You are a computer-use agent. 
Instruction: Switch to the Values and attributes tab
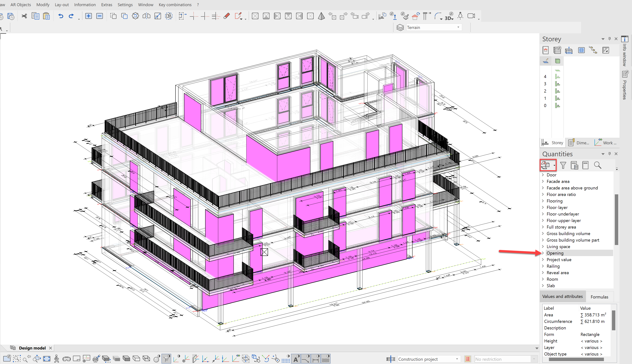[562, 296]
